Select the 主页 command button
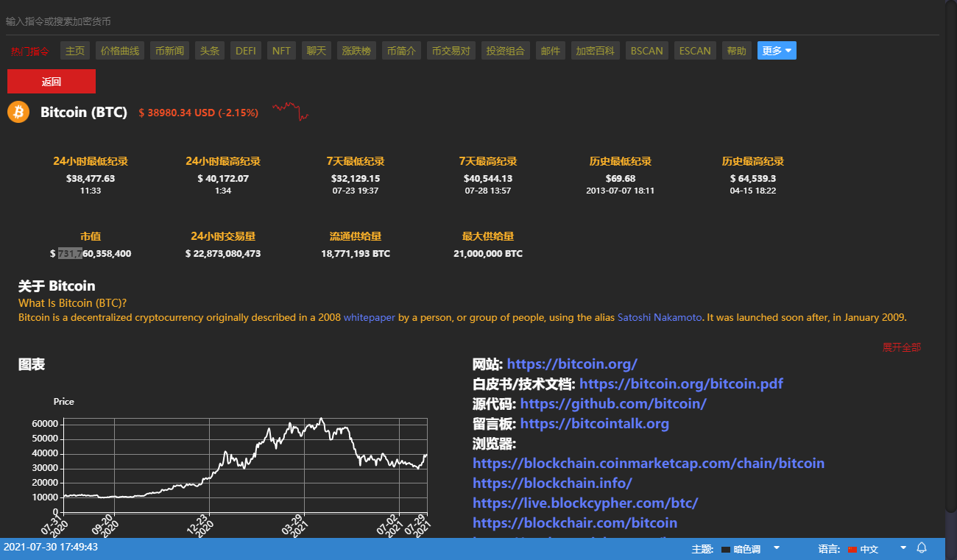This screenshot has height=560, width=957. click(75, 51)
